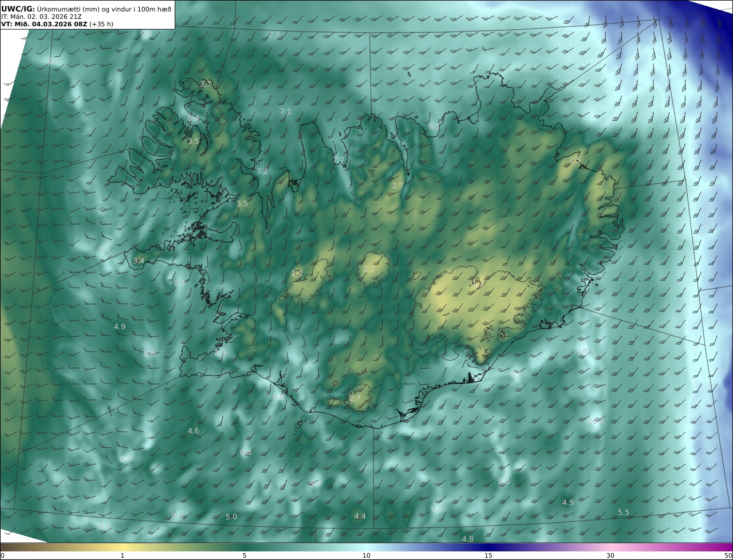
Task: Click the 4.6 value label on map
Action: point(194,431)
